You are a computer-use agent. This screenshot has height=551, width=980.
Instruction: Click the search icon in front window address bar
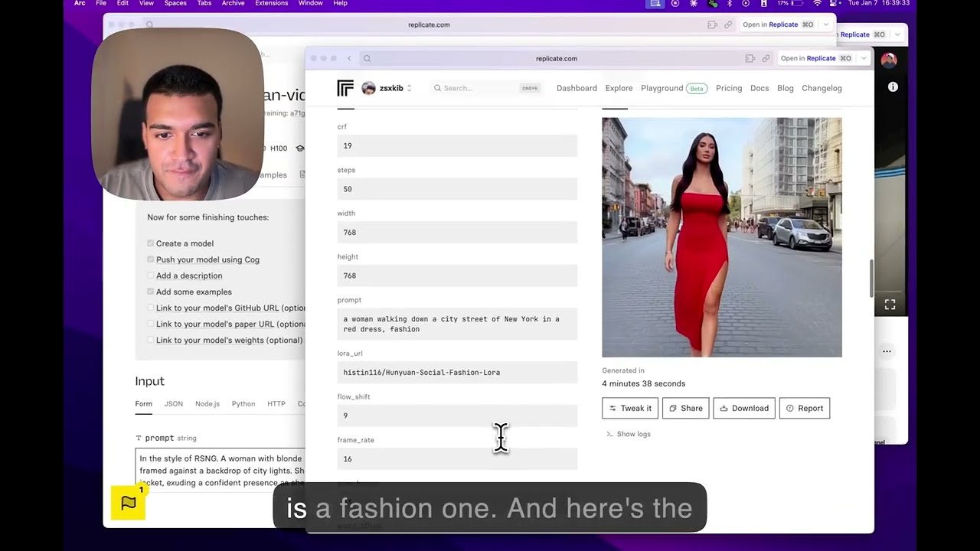coord(367,58)
